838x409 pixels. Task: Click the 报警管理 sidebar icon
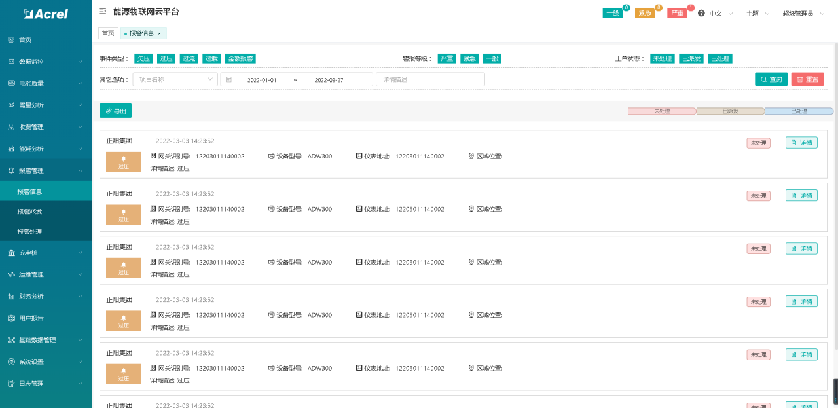point(11,171)
